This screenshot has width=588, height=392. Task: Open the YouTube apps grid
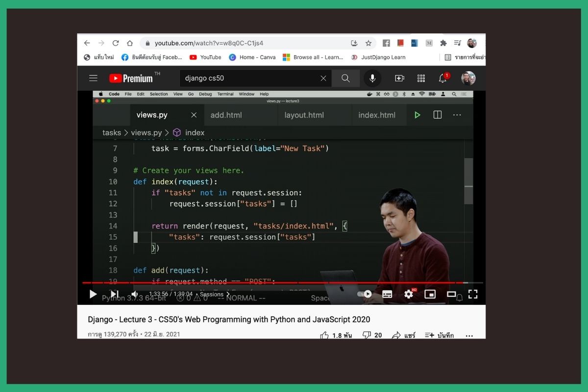click(421, 78)
